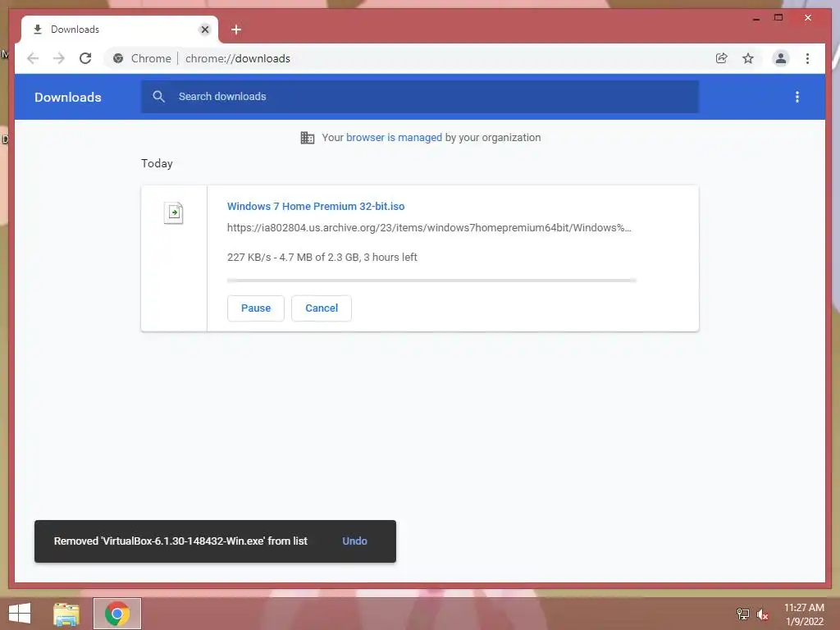Reload the downloads page
The height and width of the screenshot is (630, 840).
pyautogui.click(x=85, y=58)
